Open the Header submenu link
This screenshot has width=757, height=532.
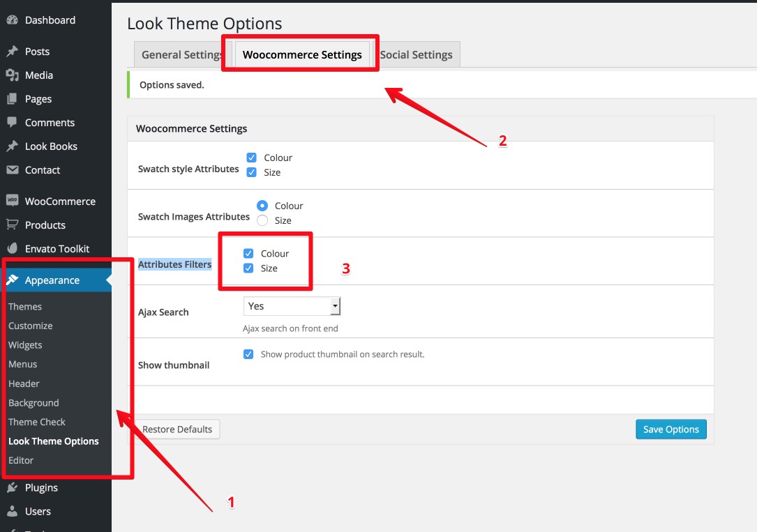coord(24,384)
